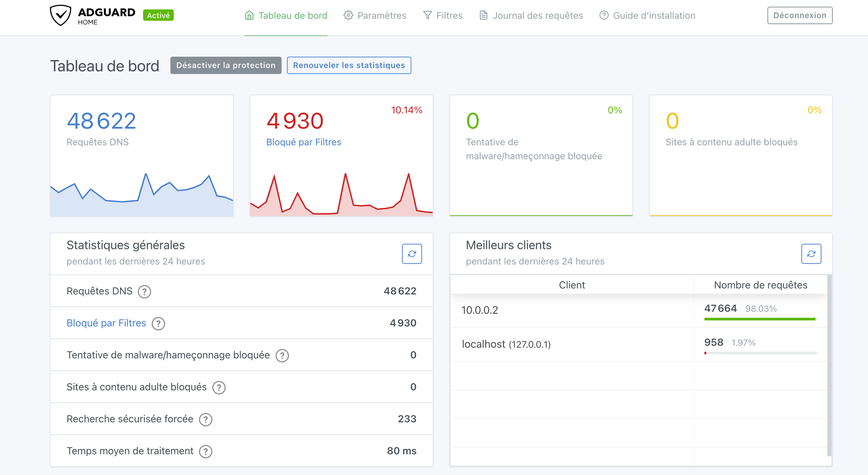Click the 80 ms average processing time
The image size is (868, 475).
[401, 451]
